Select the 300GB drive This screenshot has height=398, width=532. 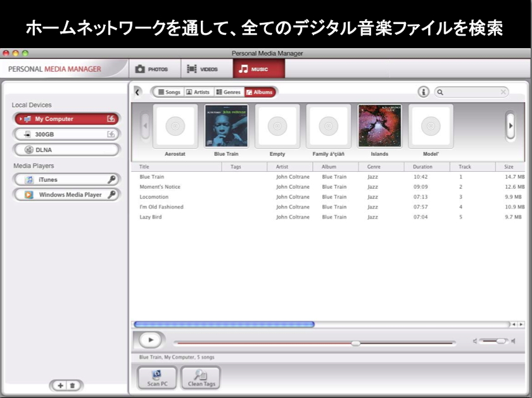66,134
